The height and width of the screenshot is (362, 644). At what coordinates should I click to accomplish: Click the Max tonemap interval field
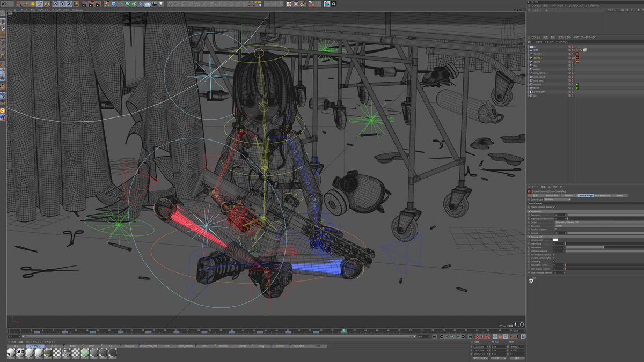(x=559, y=272)
